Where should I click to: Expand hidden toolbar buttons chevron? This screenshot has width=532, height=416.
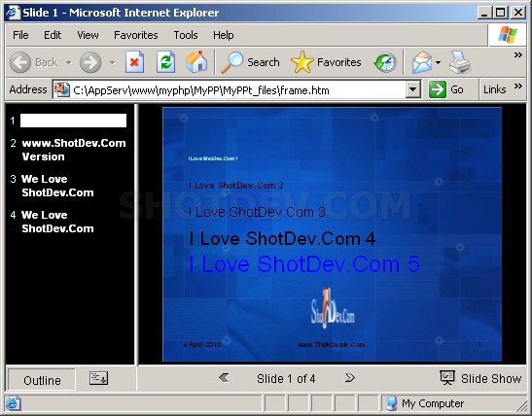(517, 55)
